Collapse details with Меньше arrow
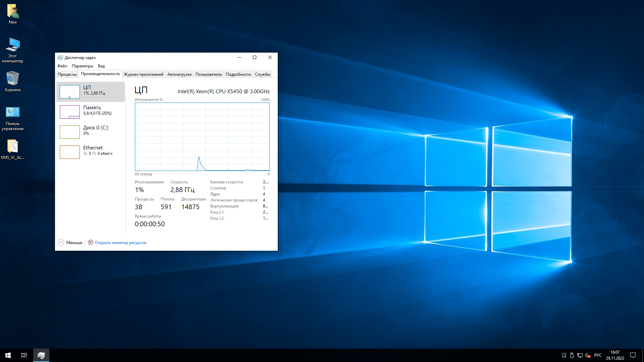The width and height of the screenshot is (644, 362). coord(61,243)
